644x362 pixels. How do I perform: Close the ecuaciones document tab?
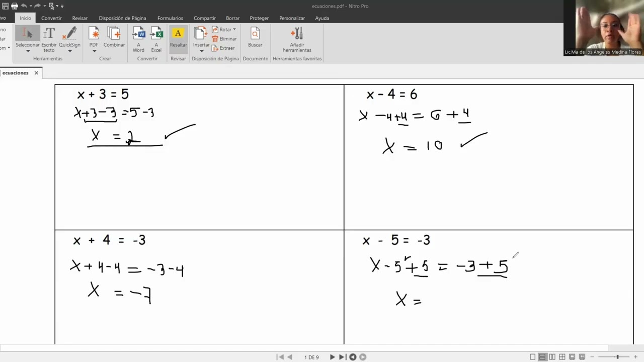(36, 73)
